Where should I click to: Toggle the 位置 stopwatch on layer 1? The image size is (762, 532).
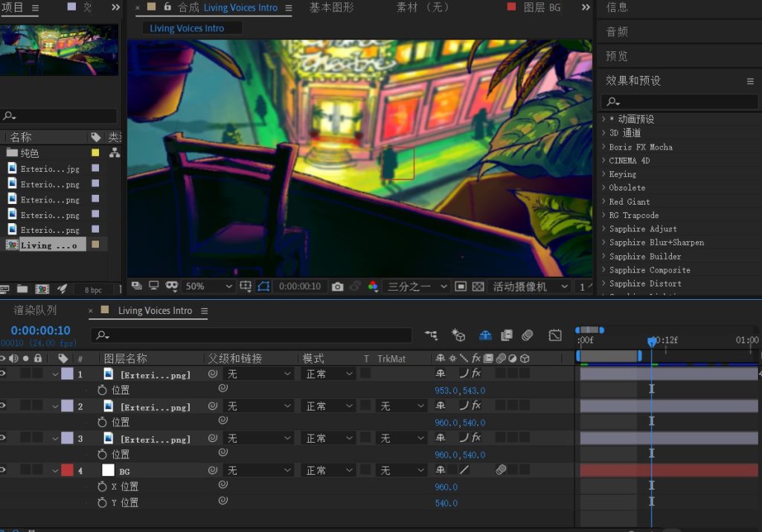[102, 390]
